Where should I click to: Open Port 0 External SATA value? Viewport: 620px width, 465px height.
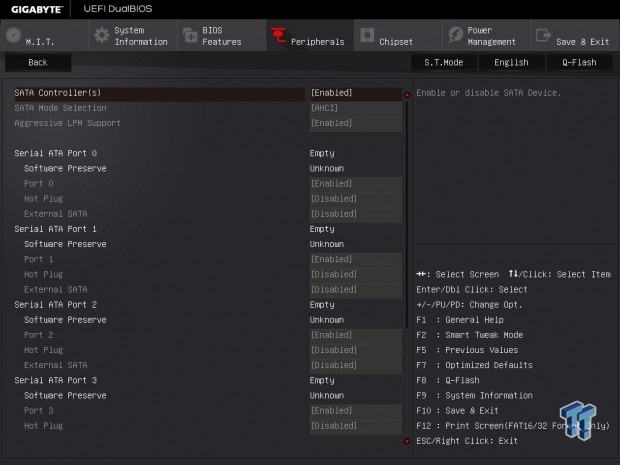click(356, 214)
